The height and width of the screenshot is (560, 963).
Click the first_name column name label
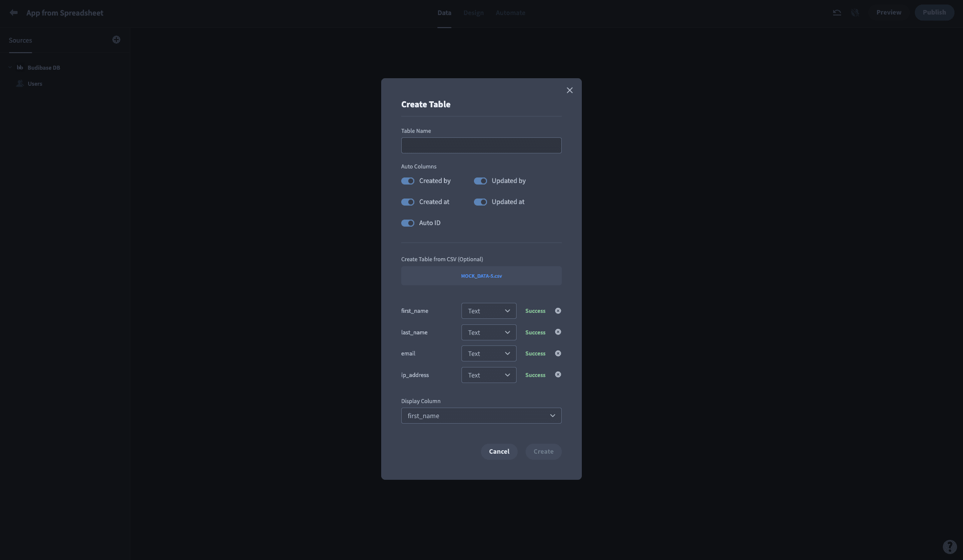click(414, 311)
